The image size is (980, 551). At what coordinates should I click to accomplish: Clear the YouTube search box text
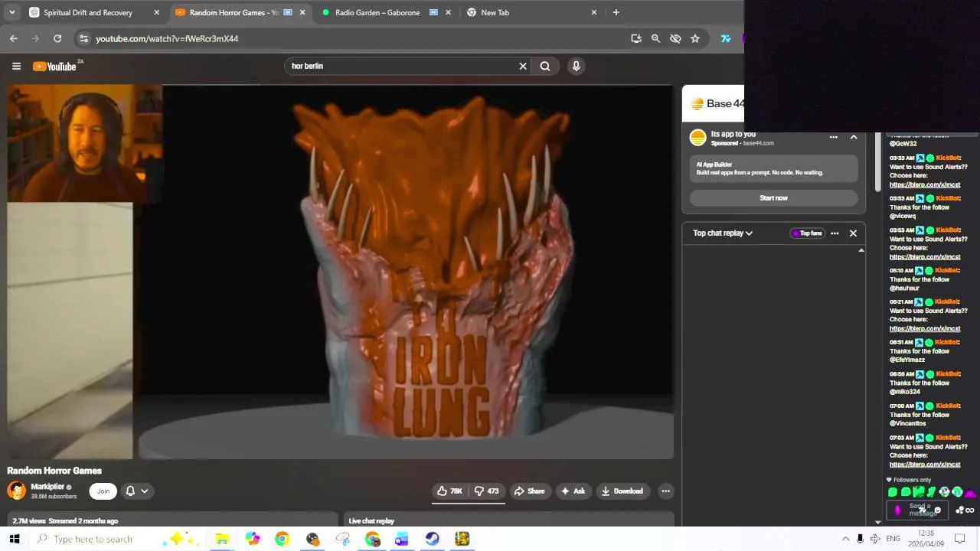(x=523, y=66)
